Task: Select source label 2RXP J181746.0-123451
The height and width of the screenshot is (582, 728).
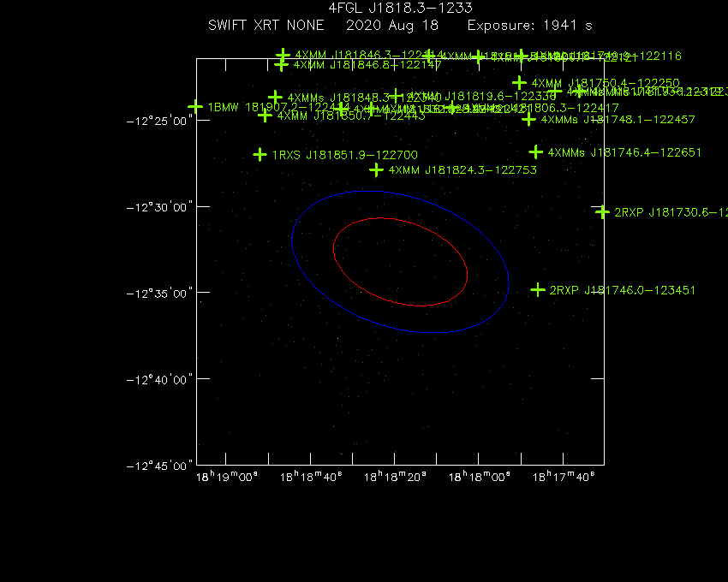Action: point(623,290)
